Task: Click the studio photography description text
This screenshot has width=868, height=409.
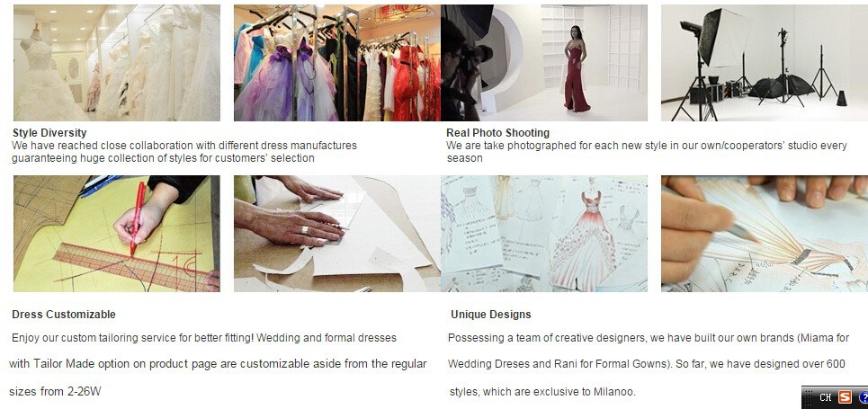Action: point(647,152)
